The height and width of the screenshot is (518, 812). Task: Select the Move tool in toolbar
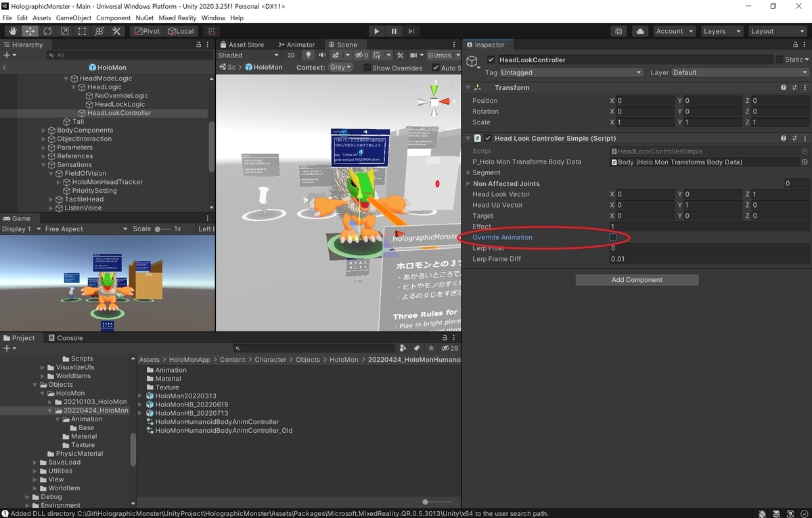pos(30,31)
